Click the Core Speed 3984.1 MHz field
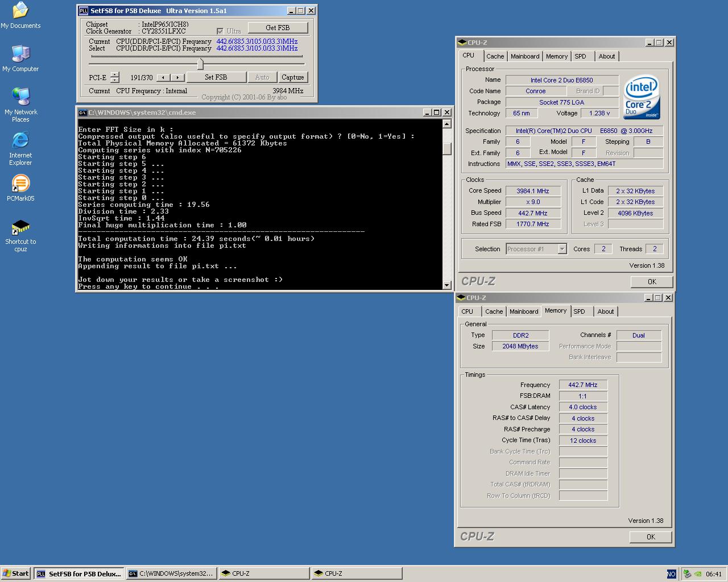 [x=533, y=191]
